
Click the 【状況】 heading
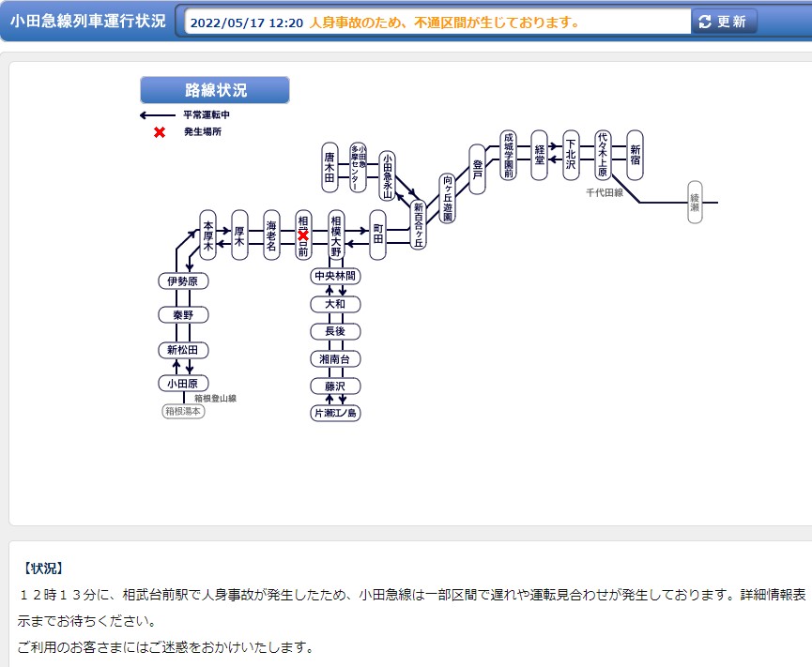pyautogui.click(x=43, y=568)
